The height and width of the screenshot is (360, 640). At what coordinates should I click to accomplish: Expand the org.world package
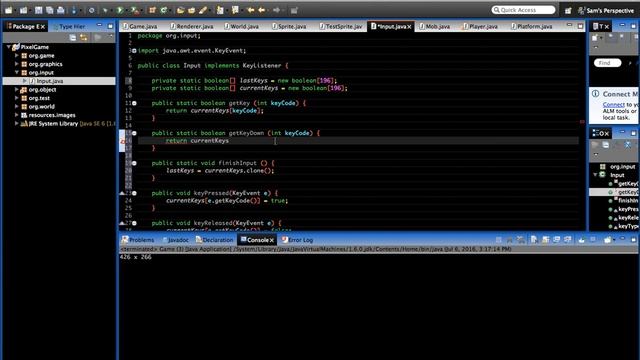coord(17,107)
